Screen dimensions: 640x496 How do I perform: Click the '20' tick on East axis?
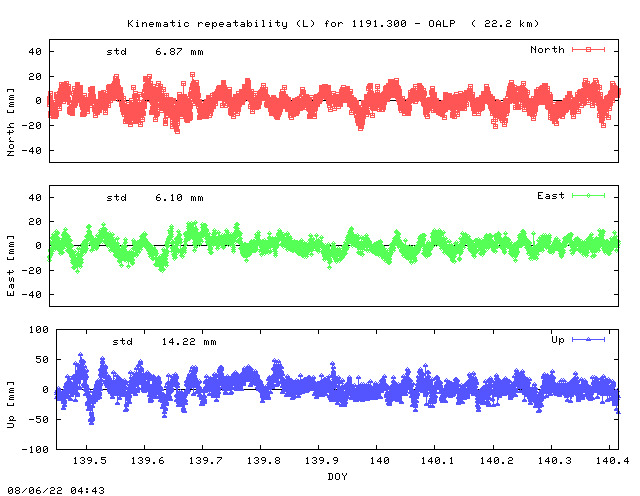coord(35,222)
